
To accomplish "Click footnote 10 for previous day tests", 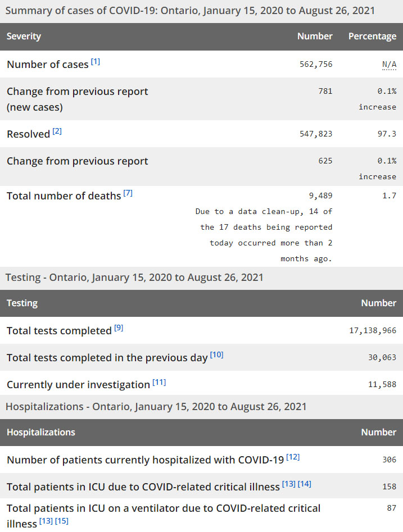I will 216,354.
